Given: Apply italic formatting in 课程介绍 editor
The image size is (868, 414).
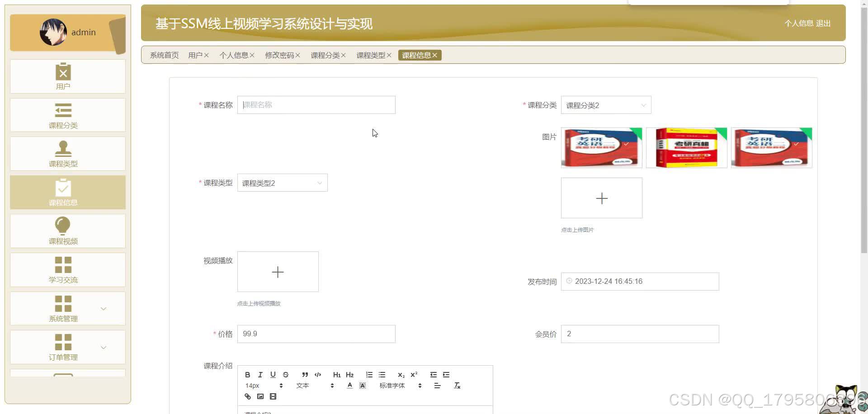Looking at the screenshot, I should (x=260, y=374).
